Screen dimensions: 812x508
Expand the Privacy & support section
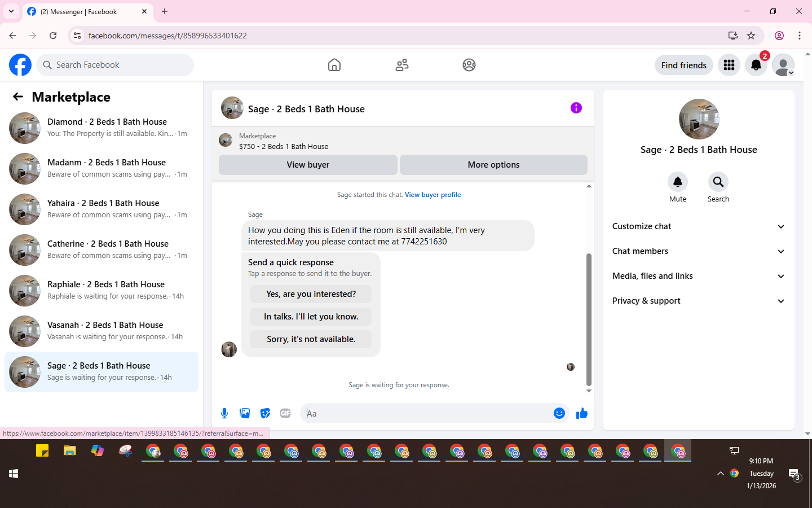point(699,301)
